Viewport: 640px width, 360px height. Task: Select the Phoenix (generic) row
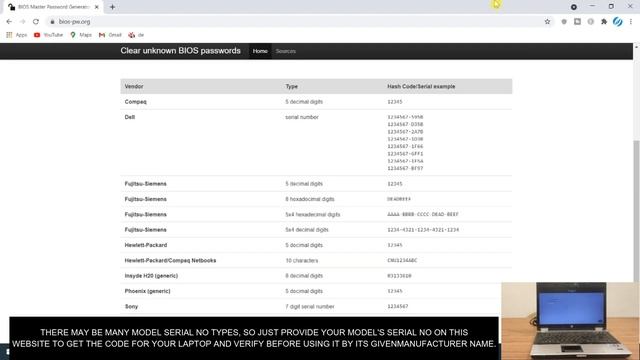click(x=316, y=291)
